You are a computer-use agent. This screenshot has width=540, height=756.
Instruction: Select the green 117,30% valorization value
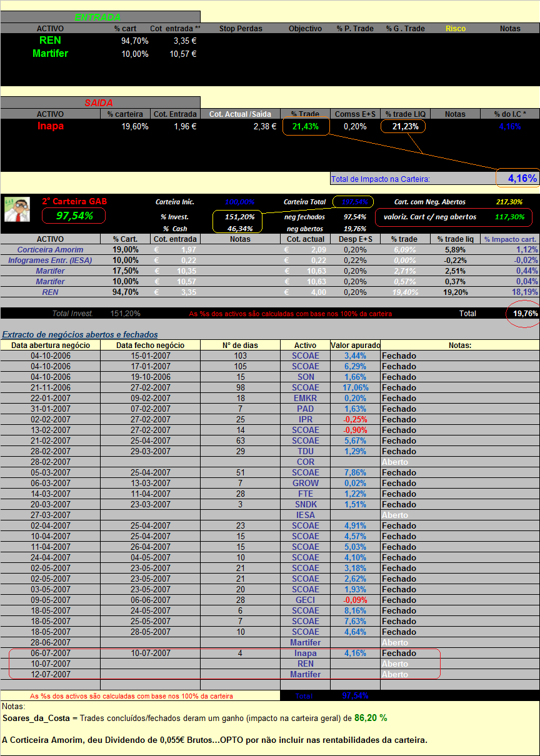click(x=509, y=217)
